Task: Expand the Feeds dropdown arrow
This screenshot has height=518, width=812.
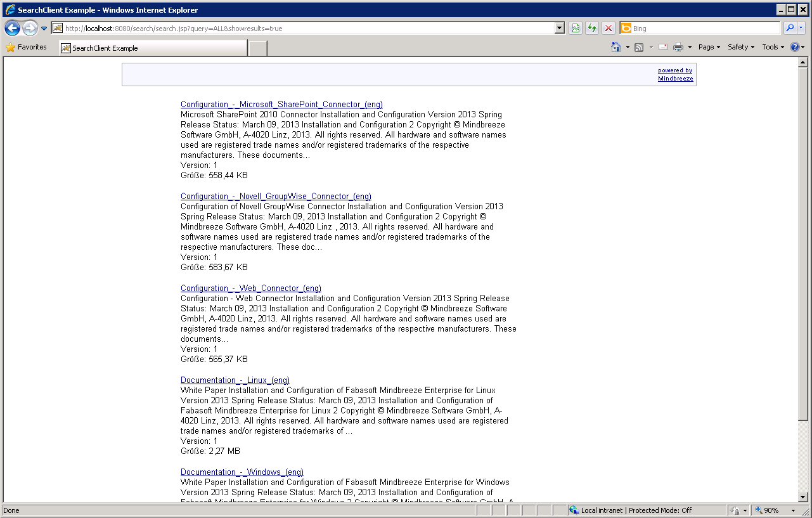Action: [x=651, y=48]
